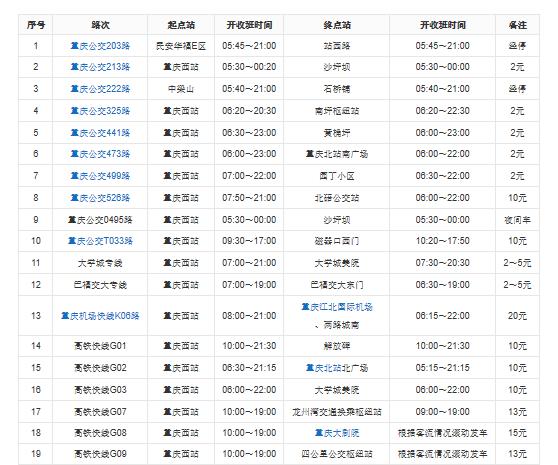
Task: Open the 重庆公交473路 link
Action: 100,154
